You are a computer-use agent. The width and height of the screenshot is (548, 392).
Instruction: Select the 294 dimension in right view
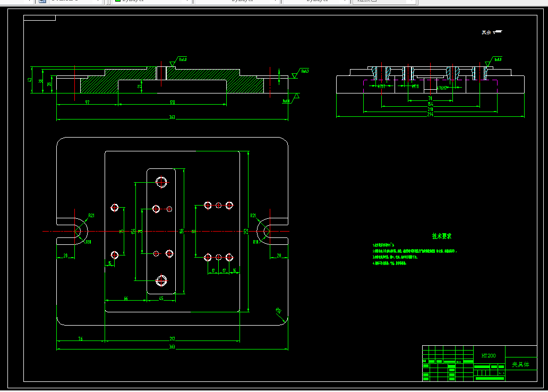430,114
